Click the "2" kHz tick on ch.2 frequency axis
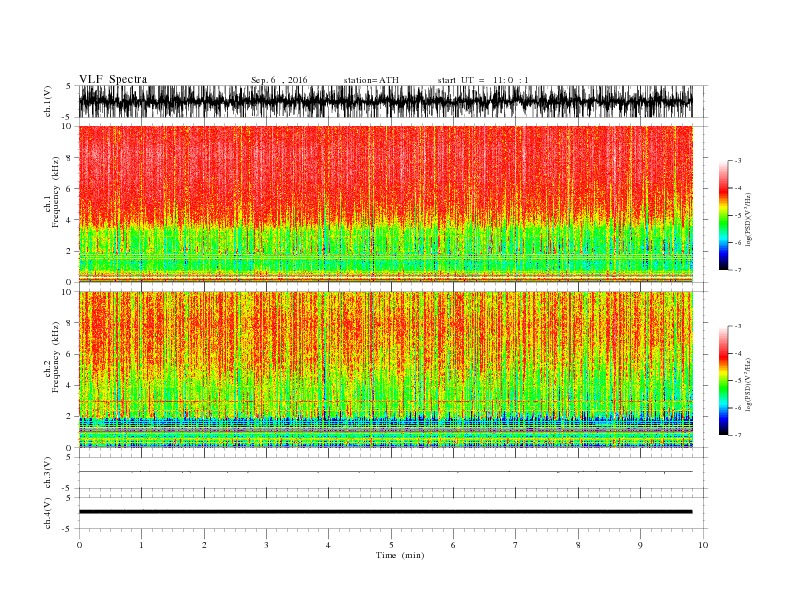 coord(69,417)
